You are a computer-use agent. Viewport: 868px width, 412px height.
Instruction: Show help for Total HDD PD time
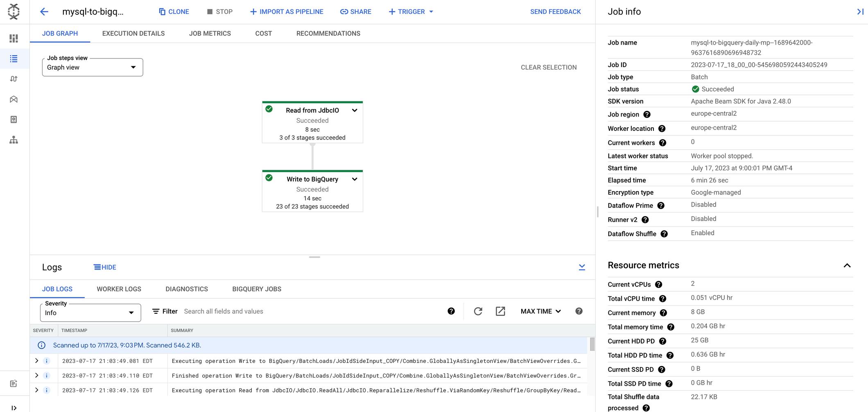670,355
